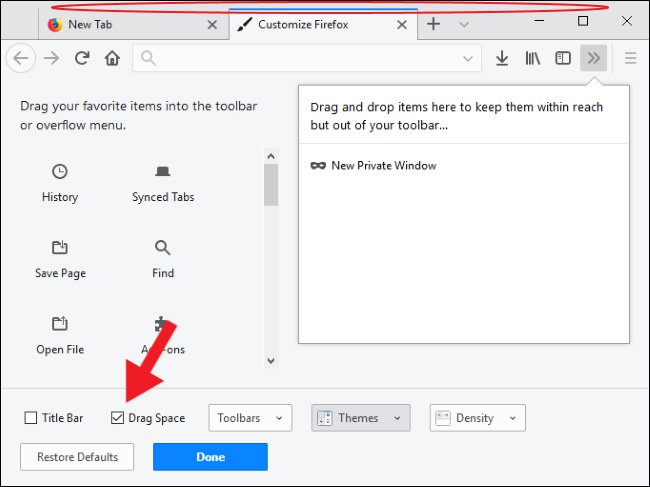The width and height of the screenshot is (650, 487).
Task: Open the Density dropdown
Action: pos(478,418)
